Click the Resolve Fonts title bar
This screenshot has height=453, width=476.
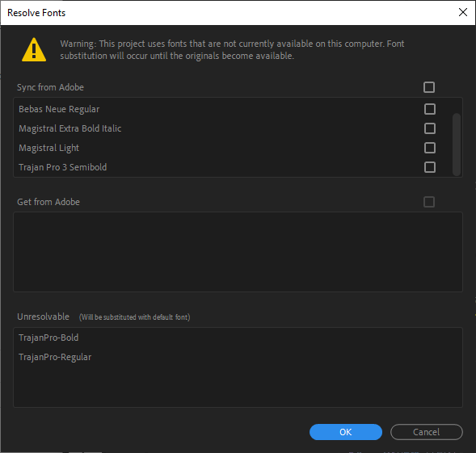[x=228, y=13]
